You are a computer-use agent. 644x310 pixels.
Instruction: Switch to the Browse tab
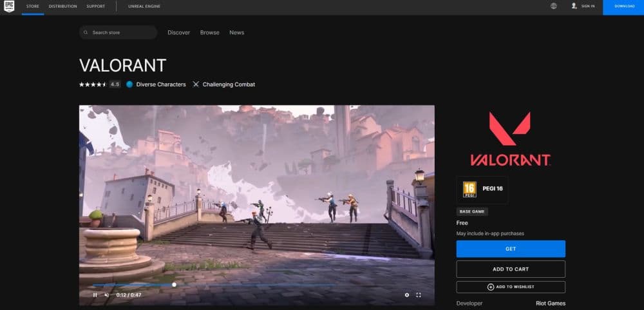coord(209,32)
